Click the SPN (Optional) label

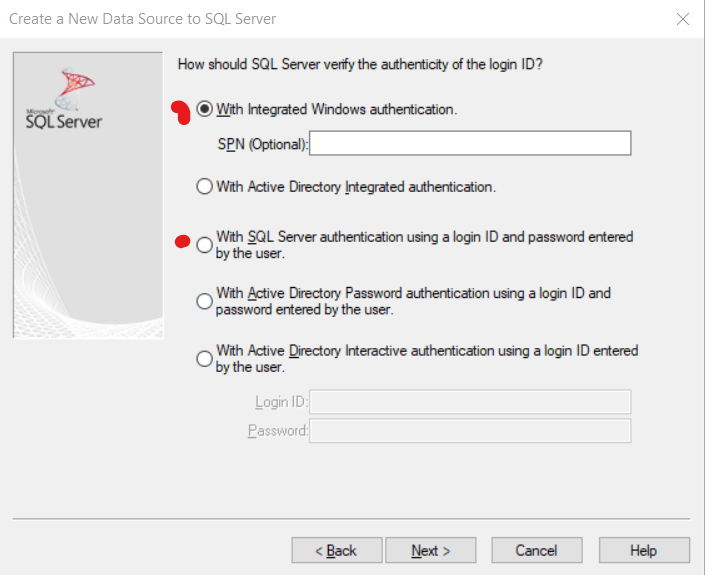tap(262, 144)
